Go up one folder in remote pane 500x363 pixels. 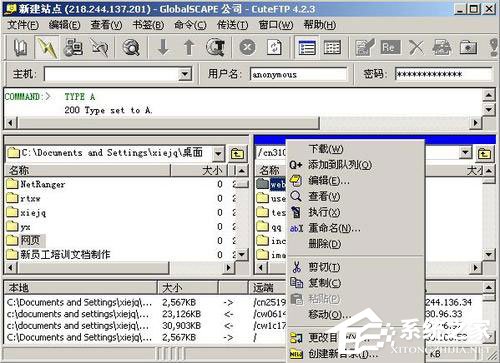pyautogui.click(x=484, y=153)
